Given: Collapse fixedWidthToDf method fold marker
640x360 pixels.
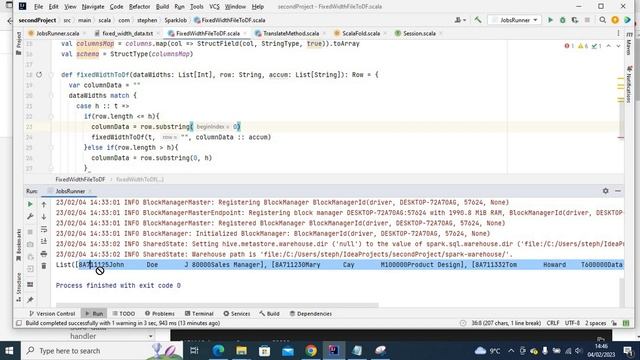Looking at the screenshot, I should coord(51,75).
